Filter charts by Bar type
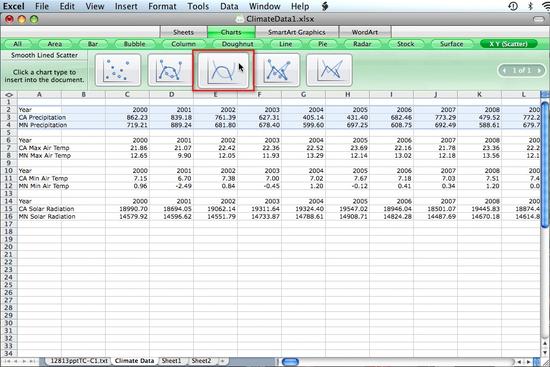550x367 pixels. [93, 44]
